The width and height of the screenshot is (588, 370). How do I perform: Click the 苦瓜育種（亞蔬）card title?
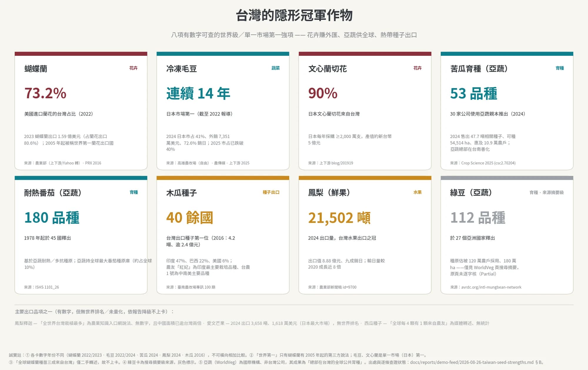coord(479,69)
